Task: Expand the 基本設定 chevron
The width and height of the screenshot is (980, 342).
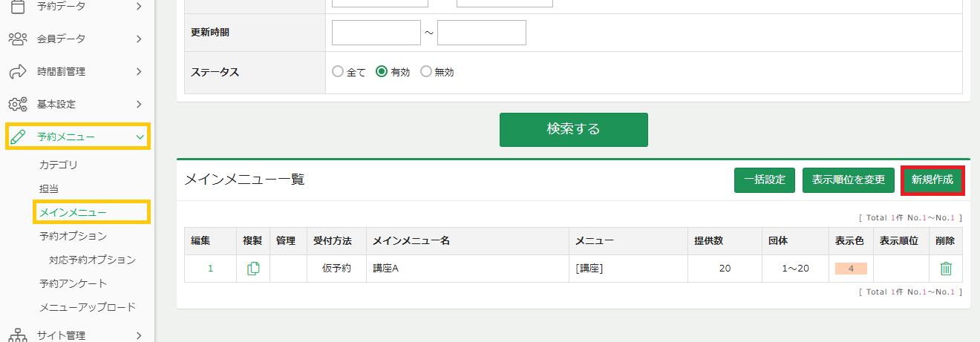Action: pos(139,104)
